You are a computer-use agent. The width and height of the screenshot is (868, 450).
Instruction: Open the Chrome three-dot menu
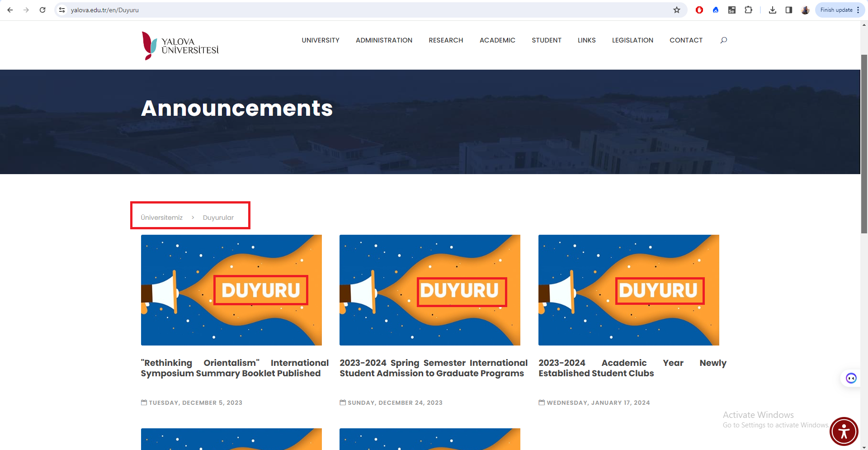(x=858, y=10)
